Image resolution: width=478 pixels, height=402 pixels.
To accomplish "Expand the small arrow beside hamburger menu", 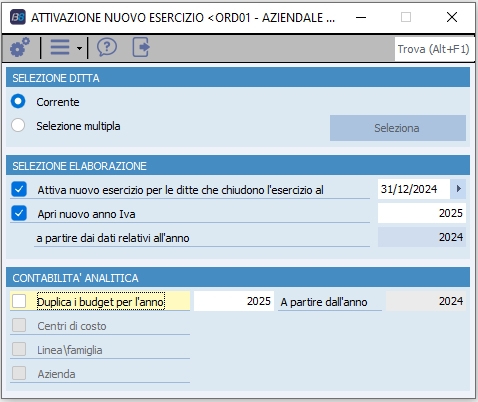I will [79, 48].
